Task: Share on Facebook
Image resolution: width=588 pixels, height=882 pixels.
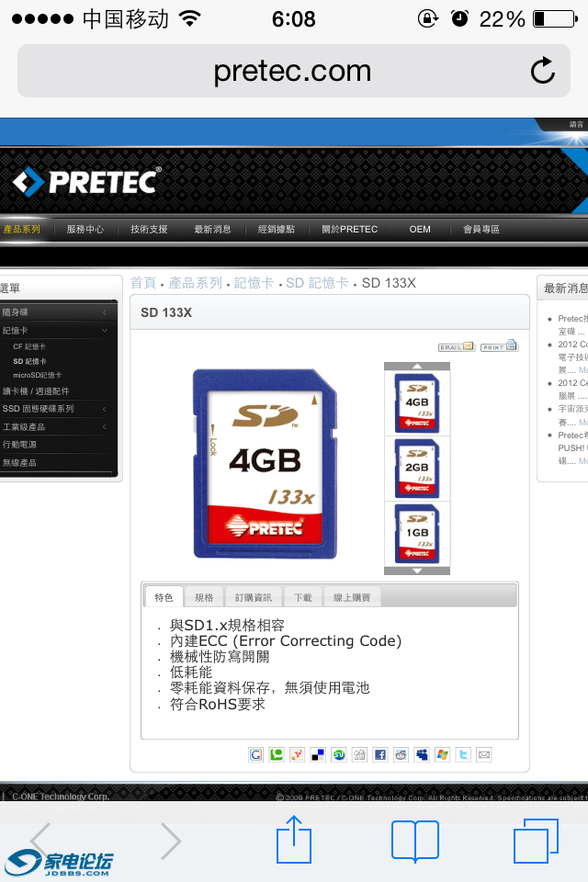Action: coord(380,755)
